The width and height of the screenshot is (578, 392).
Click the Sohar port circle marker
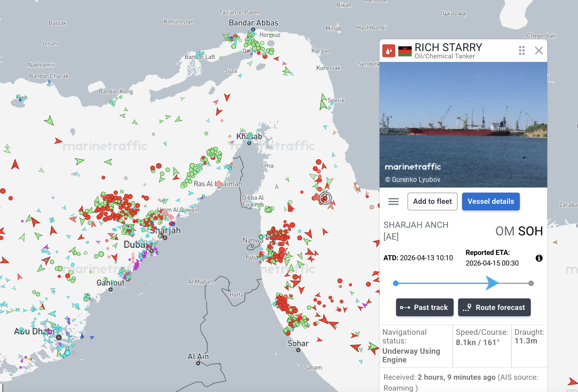298,350
